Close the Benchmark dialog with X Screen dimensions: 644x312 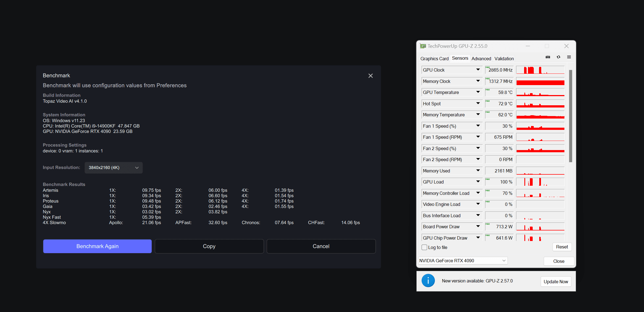pyautogui.click(x=370, y=76)
